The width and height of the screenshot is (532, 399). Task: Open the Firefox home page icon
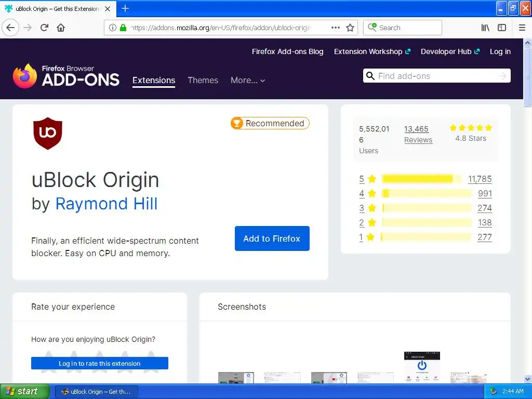(61, 28)
